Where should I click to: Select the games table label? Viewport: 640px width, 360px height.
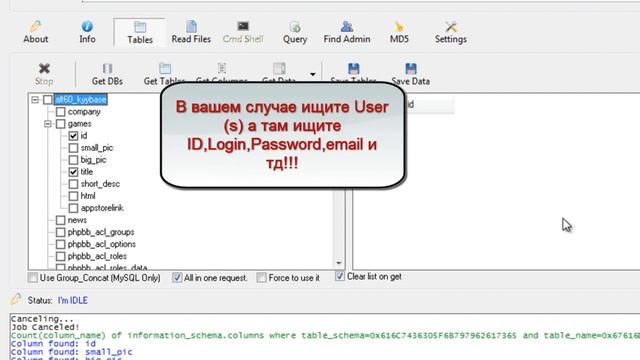pos(80,124)
